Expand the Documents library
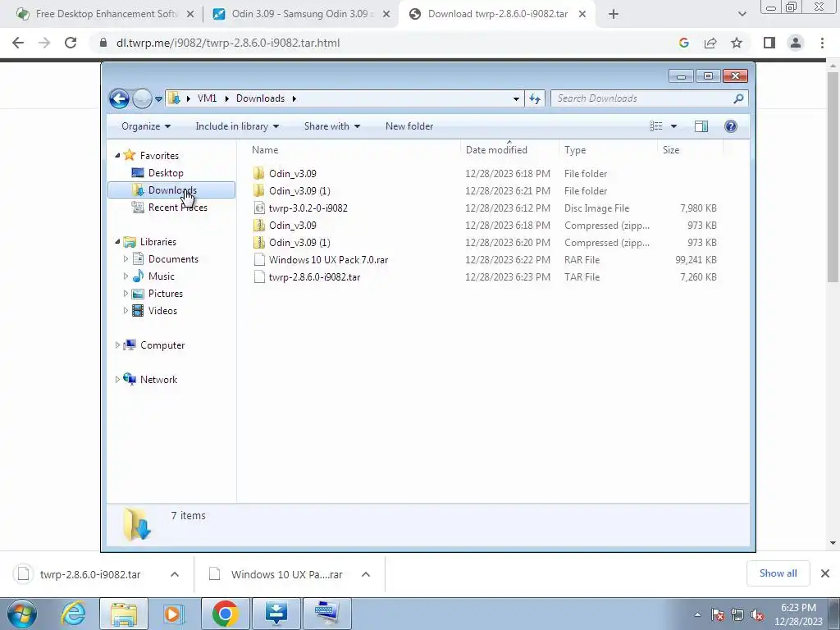This screenshot has height=630, width=840. click(x=126, y=259)
